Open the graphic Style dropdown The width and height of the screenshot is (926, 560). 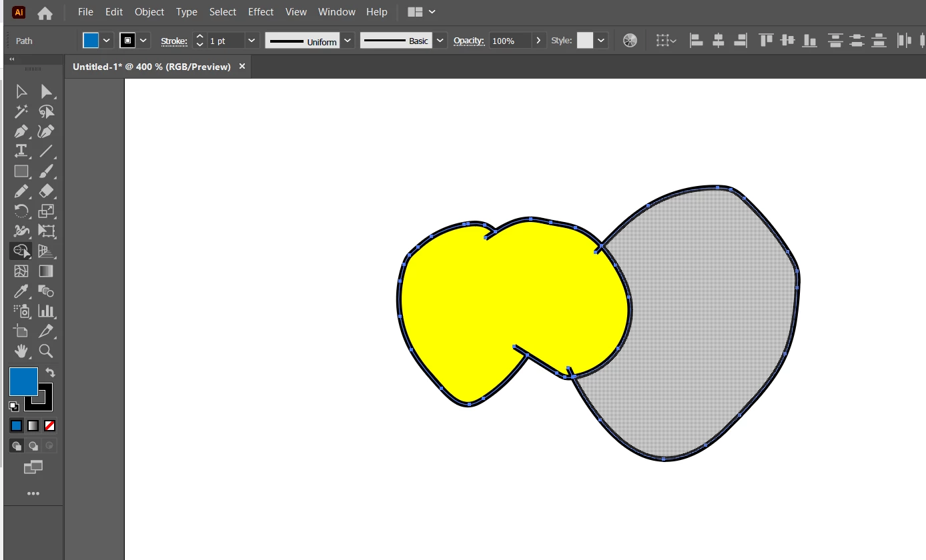click(x=601, y=41)
